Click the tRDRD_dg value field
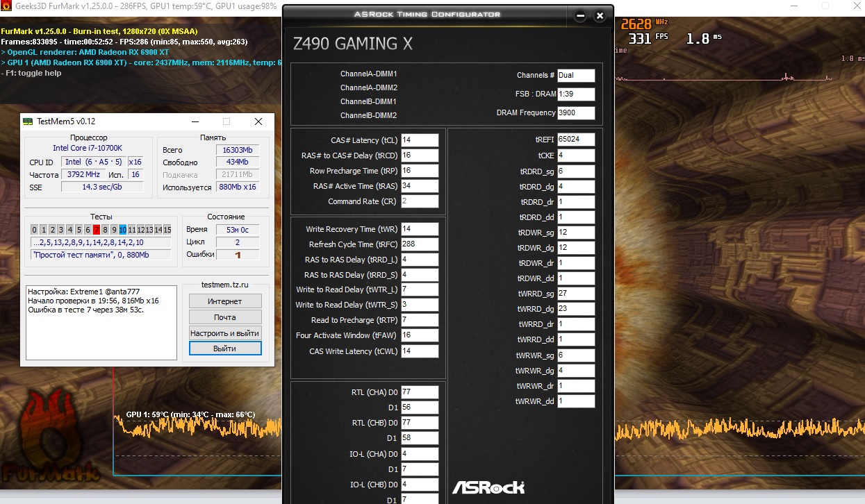 [x=576, y=186]
